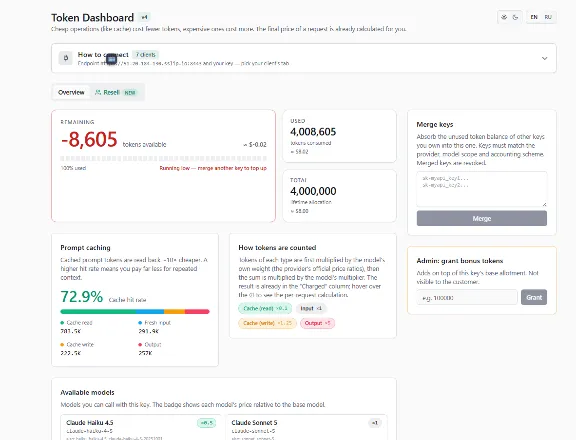Click the Grant button
Viewport: 576px width, 440px height.
click(x=534, y=297)
